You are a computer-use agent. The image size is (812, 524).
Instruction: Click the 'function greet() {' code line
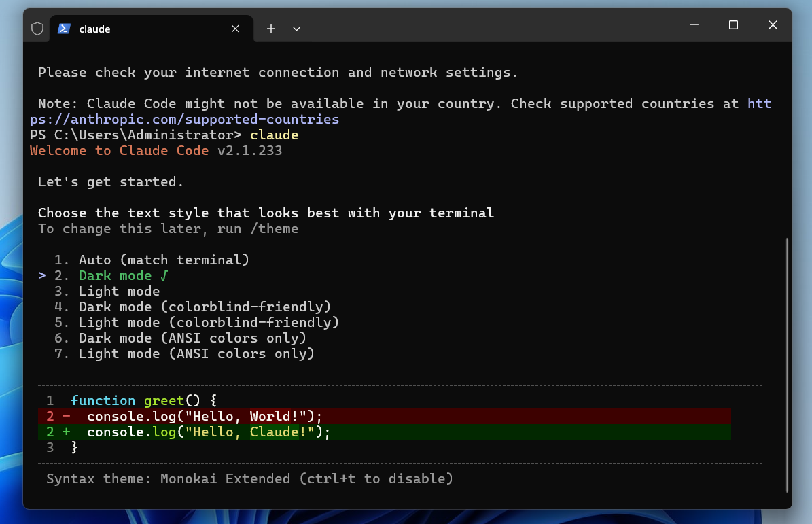coord(143,400)
